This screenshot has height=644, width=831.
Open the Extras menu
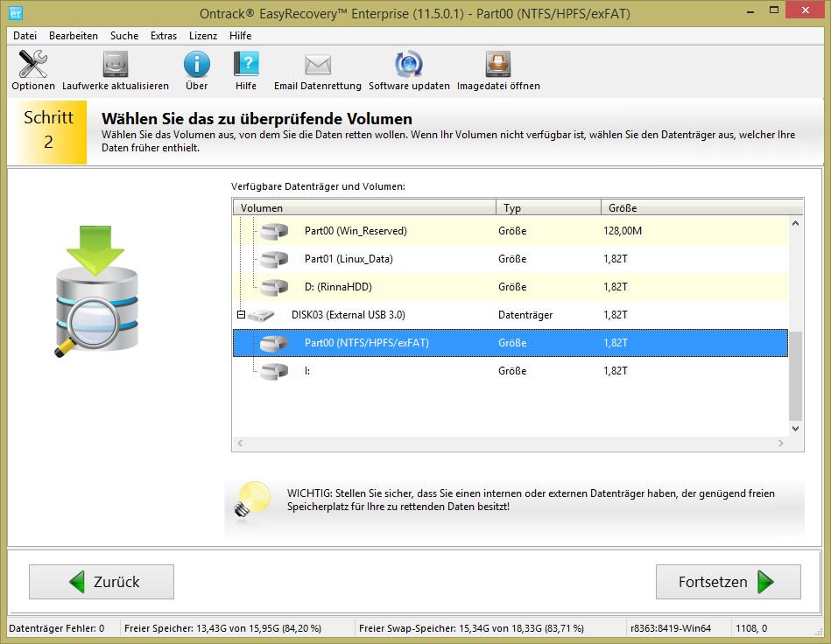point(163,36)
